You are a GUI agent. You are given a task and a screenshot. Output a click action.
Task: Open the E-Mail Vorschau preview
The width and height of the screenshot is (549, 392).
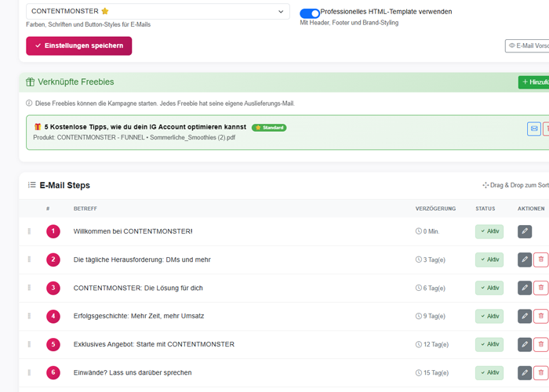[527, 46]
